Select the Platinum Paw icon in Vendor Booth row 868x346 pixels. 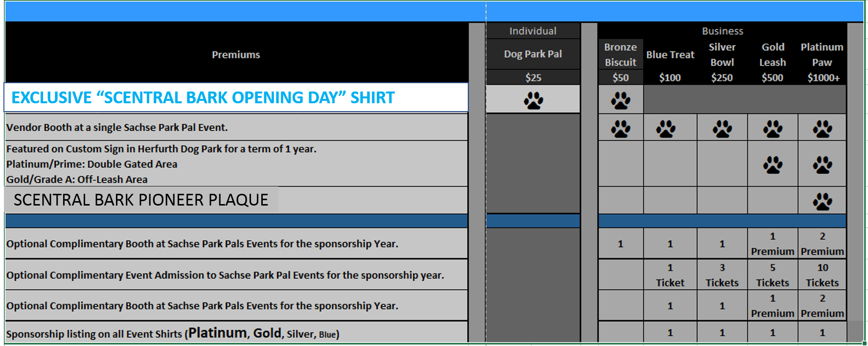822,129
